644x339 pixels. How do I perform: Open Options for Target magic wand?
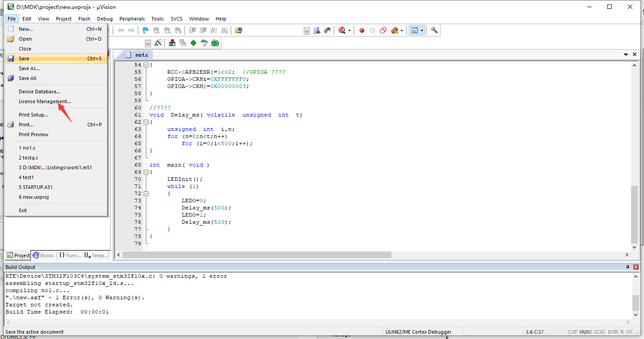click(158, 43)
